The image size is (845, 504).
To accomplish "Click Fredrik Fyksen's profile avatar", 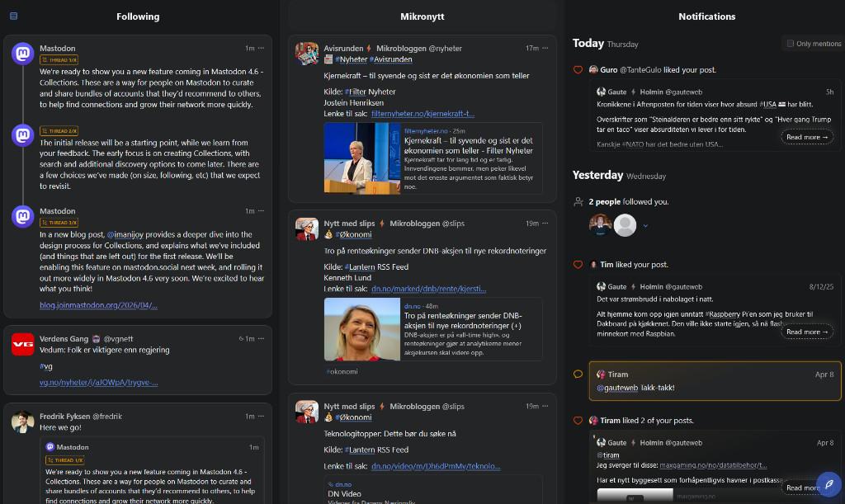I will 22,422.
